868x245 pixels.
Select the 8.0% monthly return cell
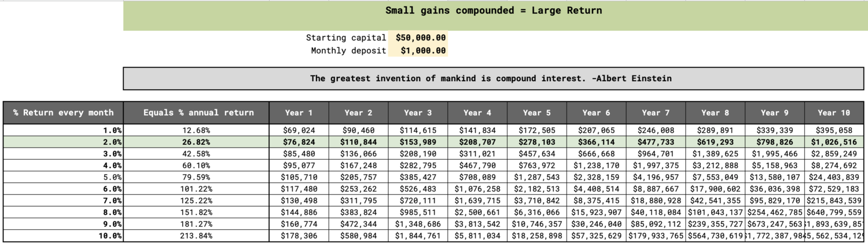[63, 212]
